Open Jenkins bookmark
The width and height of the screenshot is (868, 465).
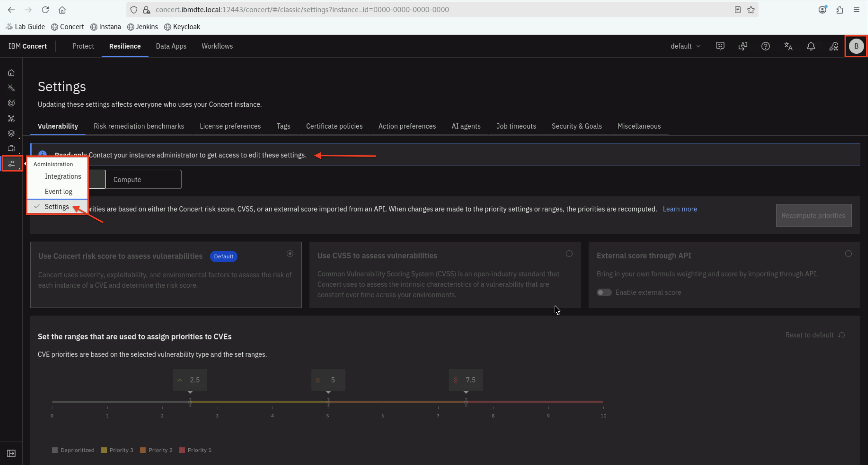coord(142,27)
